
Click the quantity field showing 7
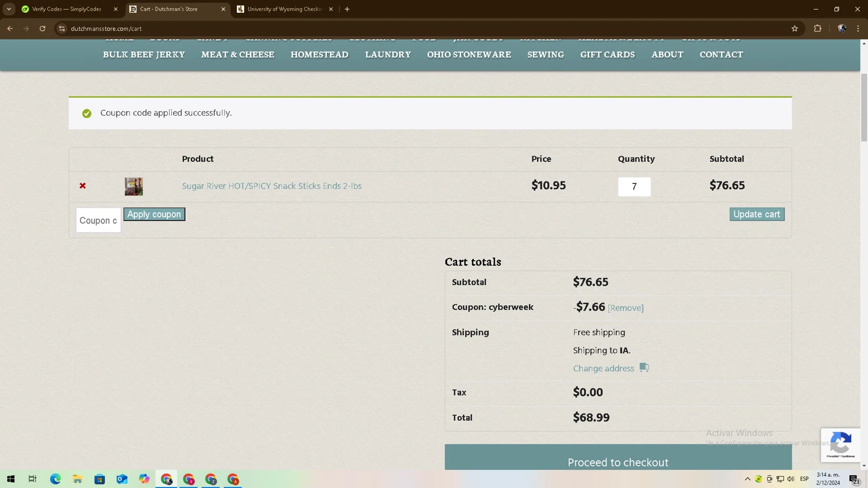(x=634, y=187)
